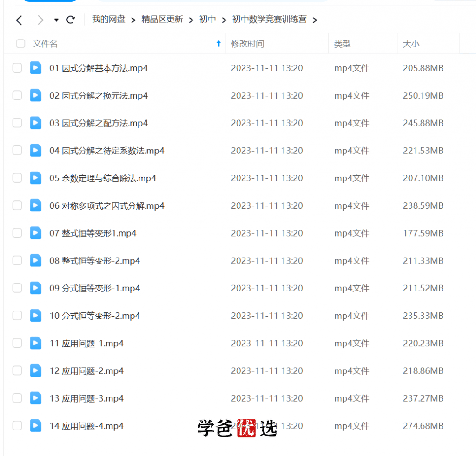Viewport: 476px width, 456px height.
Task: Click mp4文件 type of 05 余数定理与综合除法.mp4
Action: click(x=351, y=178)
